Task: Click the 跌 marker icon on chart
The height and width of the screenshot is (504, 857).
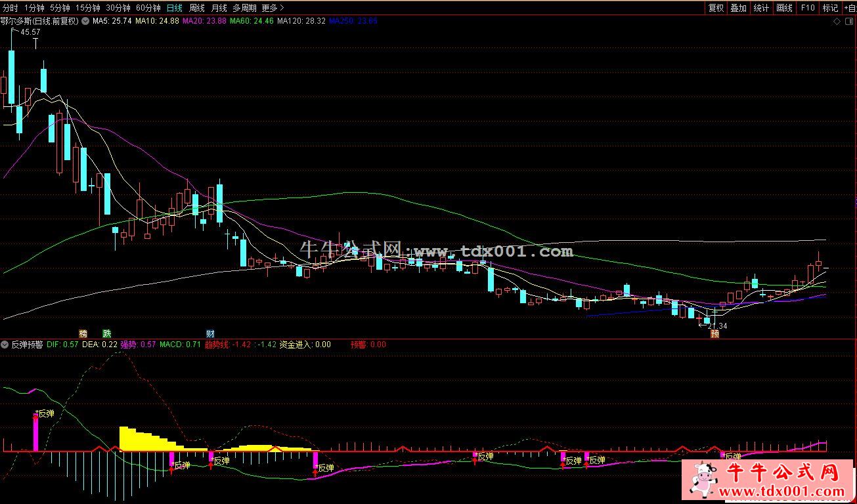Action: [x=106, y=333]
